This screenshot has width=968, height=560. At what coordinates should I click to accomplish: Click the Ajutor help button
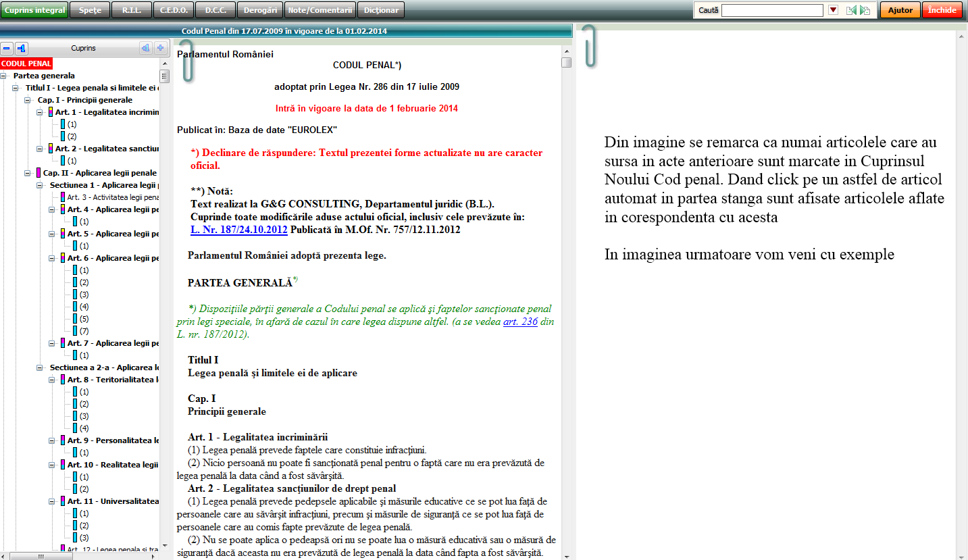[900, 10]
